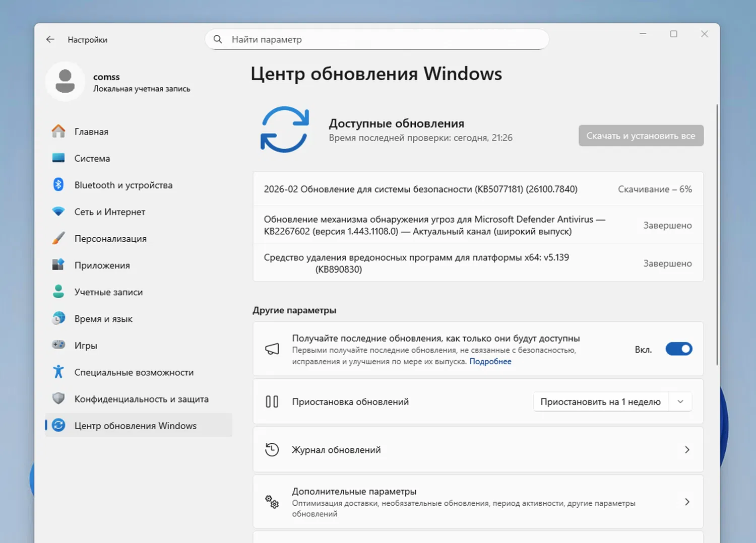Image resolution: width=756 pixels, height=543 pixels.
Task: Open Bluetooth и устройства section
Action: (139, 185)
